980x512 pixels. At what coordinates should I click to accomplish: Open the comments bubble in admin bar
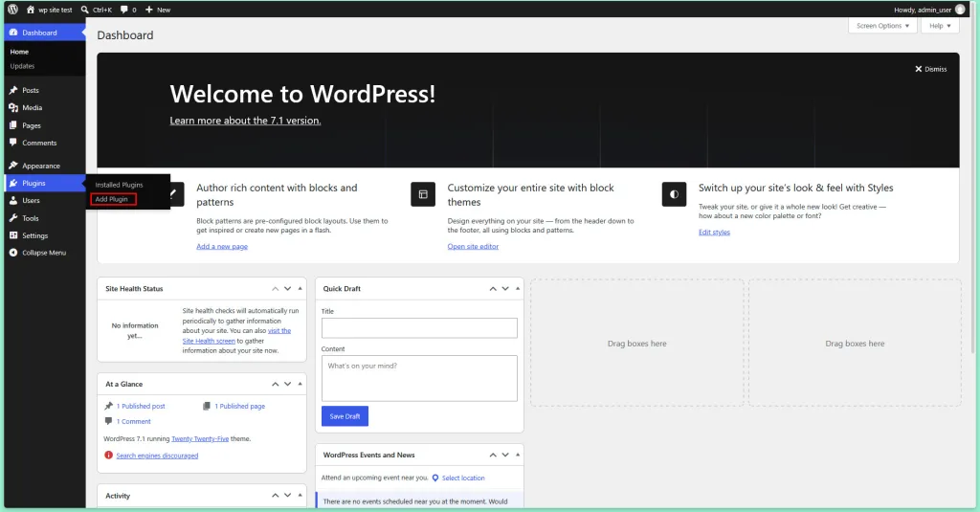coord(128,10)
